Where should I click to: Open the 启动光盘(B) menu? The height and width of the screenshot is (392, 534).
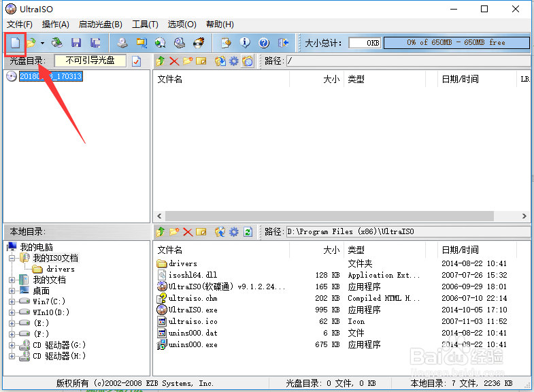(x=101, y=24)
